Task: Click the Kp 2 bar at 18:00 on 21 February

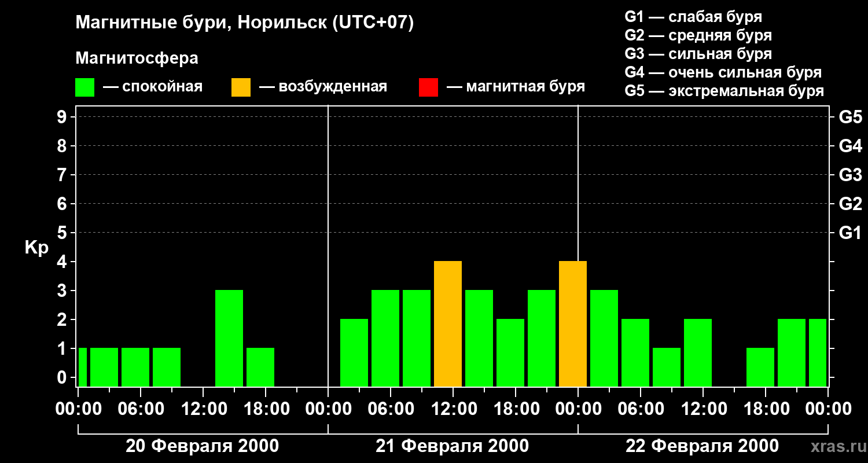Action: [x=510, y=352]
